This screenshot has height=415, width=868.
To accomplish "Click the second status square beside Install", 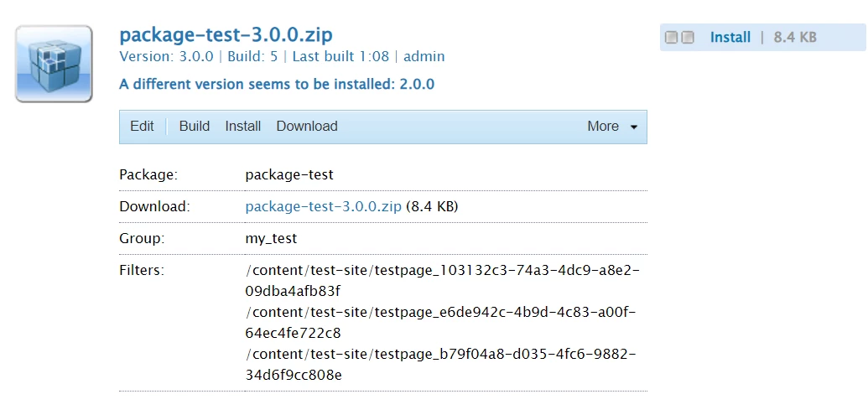I will (x=688, y=38).
